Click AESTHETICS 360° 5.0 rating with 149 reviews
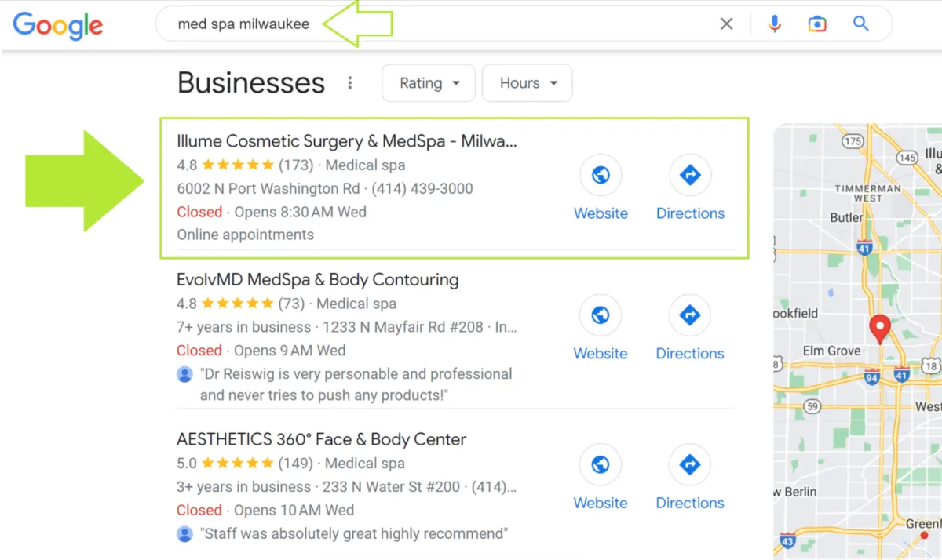This screenshot has width=942, height=560. click(x=245, y=464)
